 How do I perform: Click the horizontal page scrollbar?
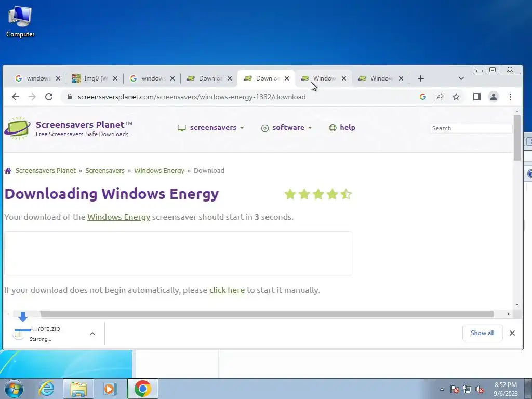coord(267,314)
